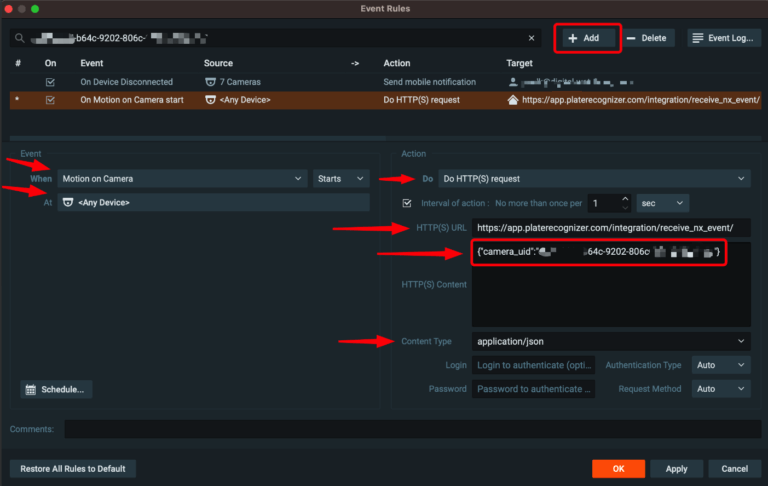The height and width of the screenshot is (486, 768).
Task: Cancel the Event Rules dialog
Action: tap(735, 469)
